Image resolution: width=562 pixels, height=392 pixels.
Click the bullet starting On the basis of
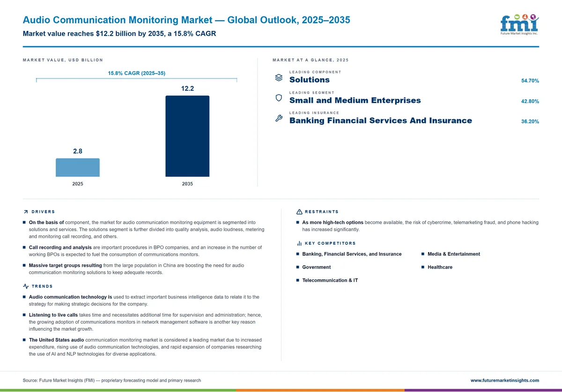click(x=144, y=229)
